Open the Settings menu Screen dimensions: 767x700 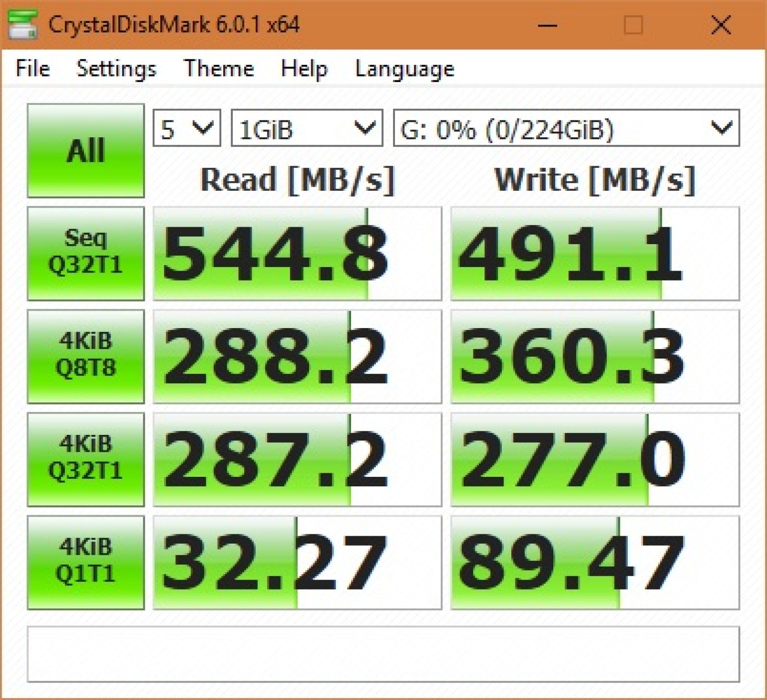(116, 68)
